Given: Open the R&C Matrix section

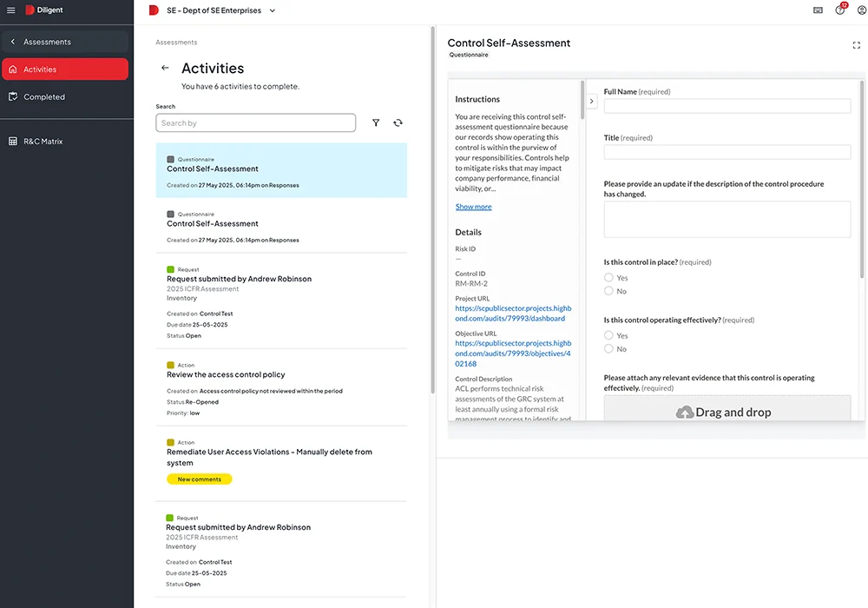Looking at the screenshot, I should click(x=41, y=140).
